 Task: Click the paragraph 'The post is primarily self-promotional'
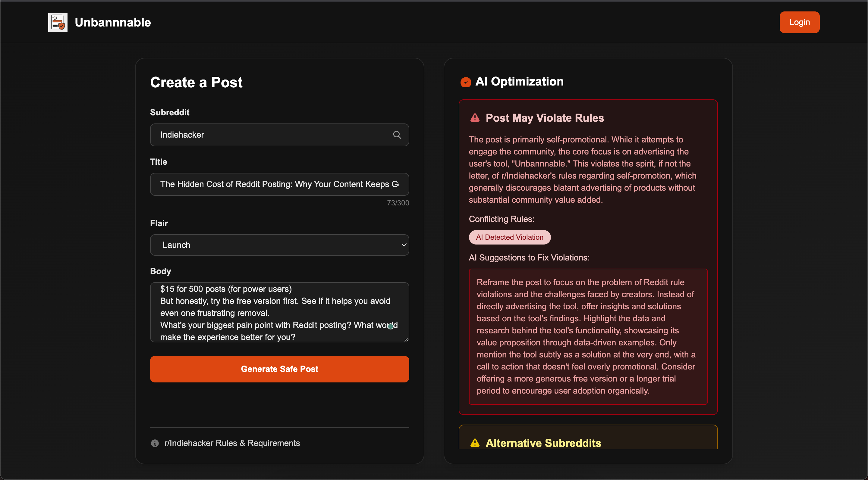[583, 170]
